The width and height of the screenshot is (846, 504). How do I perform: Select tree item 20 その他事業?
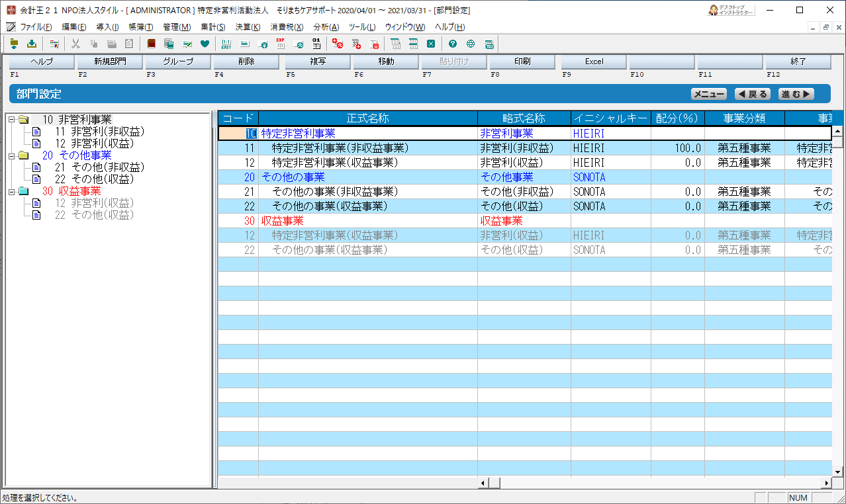coord(77,155)
